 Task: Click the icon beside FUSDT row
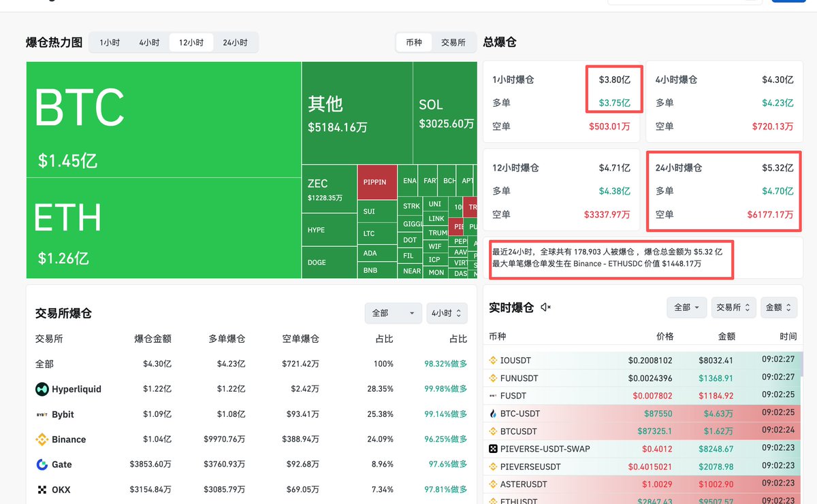[494, 395]
